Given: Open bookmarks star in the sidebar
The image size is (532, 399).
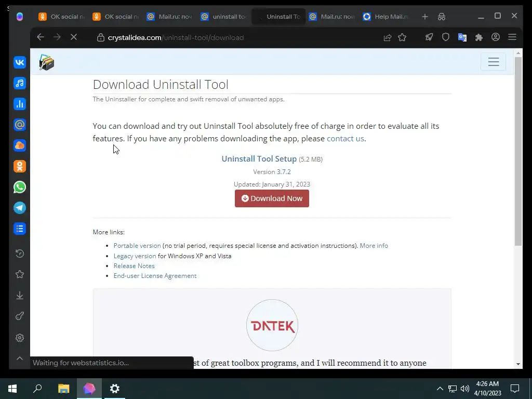Looking at the screenshot, I should pyautogui.click(x=20, y=274).
